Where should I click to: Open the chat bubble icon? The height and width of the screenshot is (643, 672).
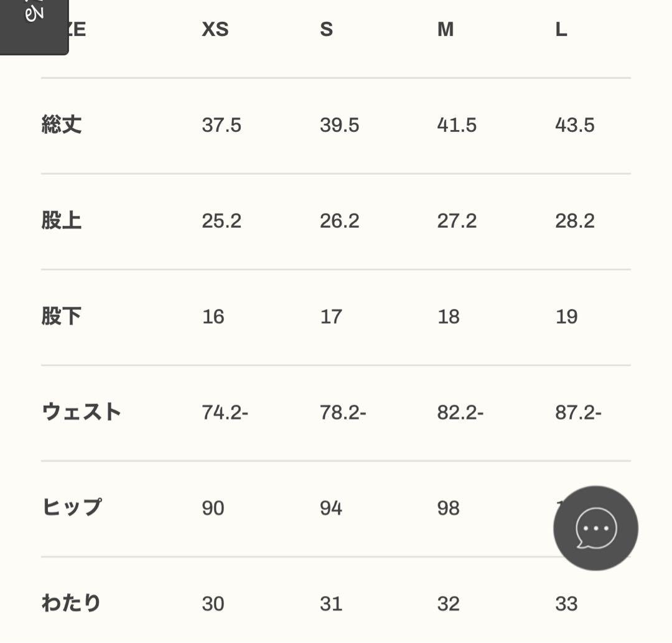[595, 527]
